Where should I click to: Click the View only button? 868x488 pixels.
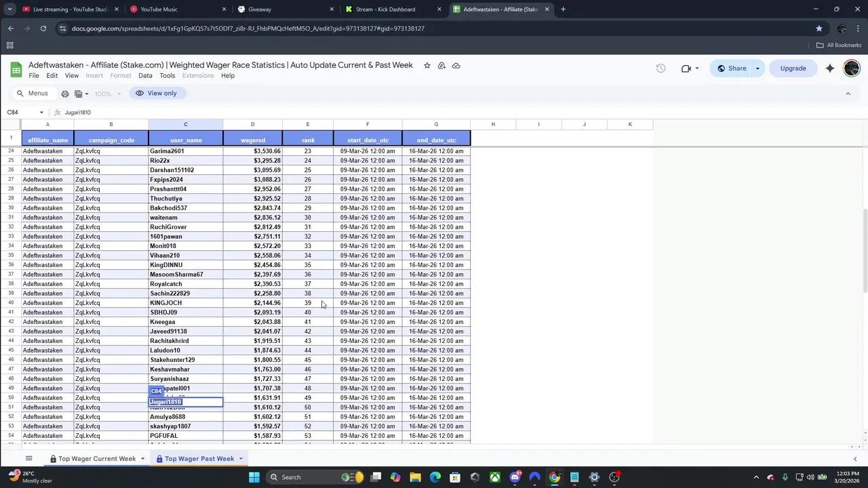pyautogui.click(x=157, y=94)
